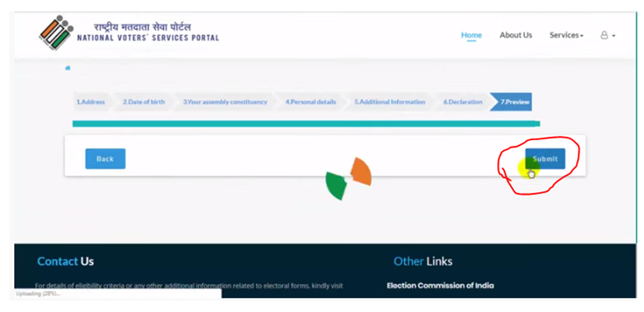Go to the 5.Additional Information step

click(390, 102)
